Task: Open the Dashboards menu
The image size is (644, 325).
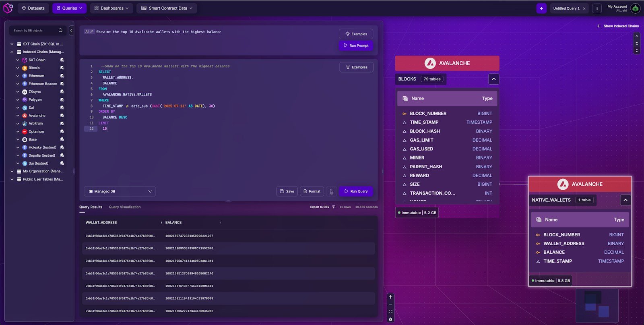Action: (111, 8)
